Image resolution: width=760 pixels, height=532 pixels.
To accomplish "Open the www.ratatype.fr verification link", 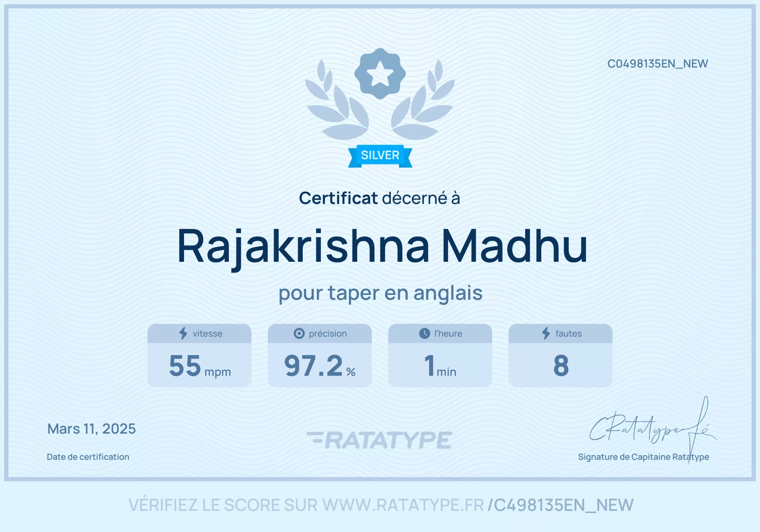I will 403,505.
